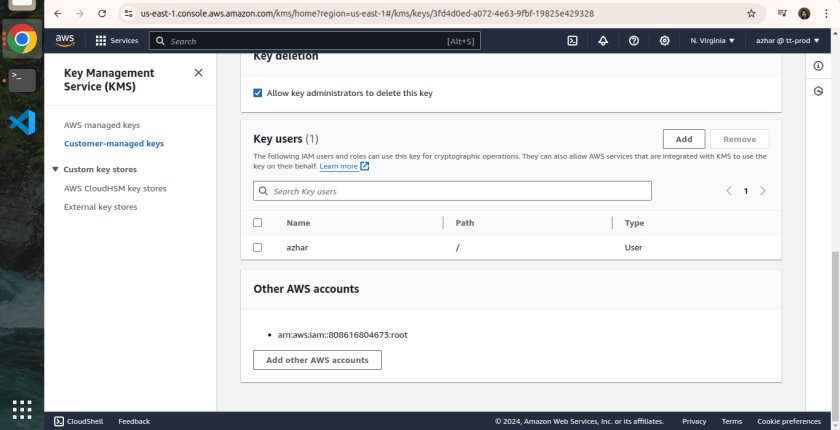
Task: Sort by the Name column header
Action: [x=298, y=223]
